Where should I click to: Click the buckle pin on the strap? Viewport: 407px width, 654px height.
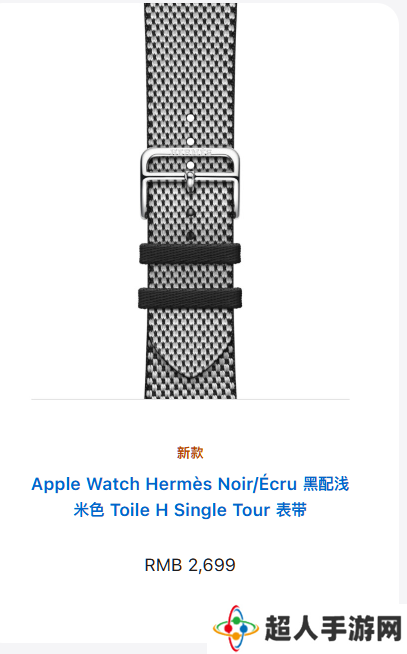click(x=190, y=179)
